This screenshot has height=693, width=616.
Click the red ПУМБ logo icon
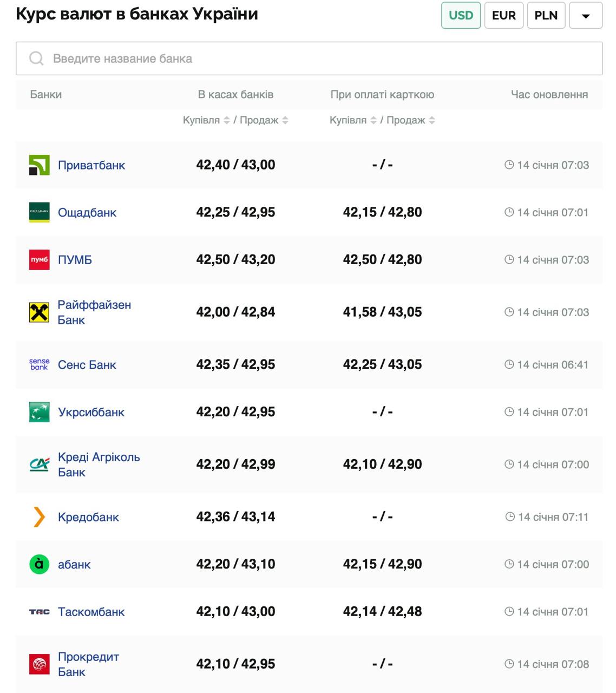click(39, 260)
